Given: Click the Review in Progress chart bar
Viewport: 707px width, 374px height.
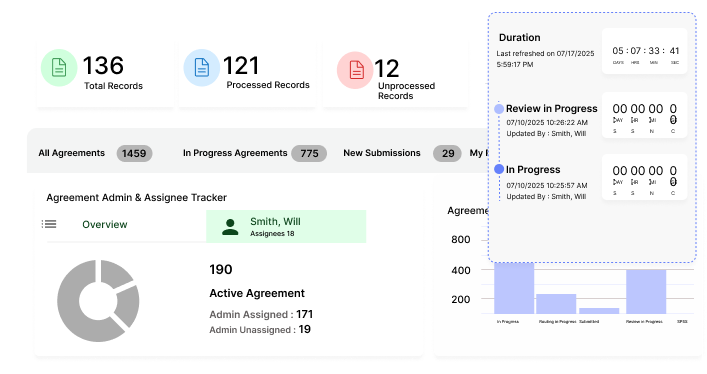Looking at the screenshot, I should point(646,291).
